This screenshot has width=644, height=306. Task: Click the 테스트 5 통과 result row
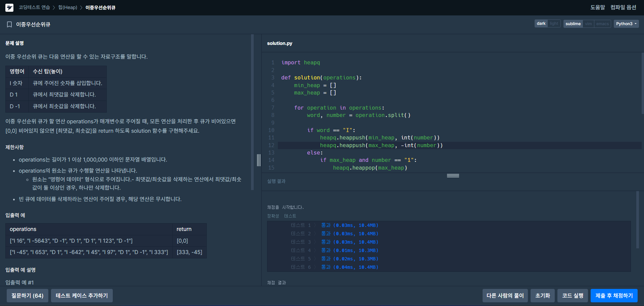point(335,259)
